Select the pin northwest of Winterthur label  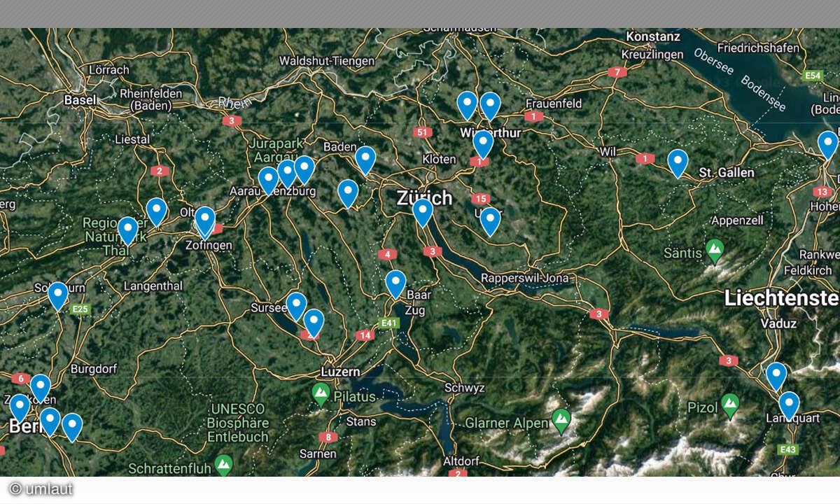pos(467,105)
